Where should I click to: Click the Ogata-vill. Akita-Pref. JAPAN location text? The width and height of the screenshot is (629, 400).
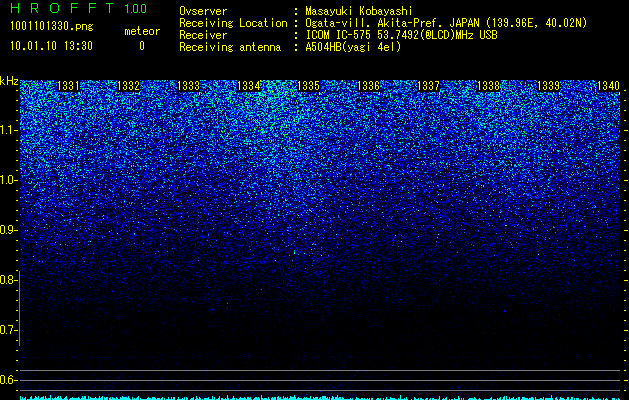click(x=446, y=24)
